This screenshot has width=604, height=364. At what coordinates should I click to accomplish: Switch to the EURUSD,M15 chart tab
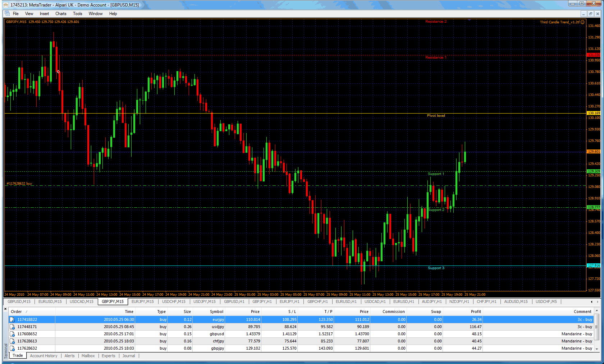tap(50, 301)
